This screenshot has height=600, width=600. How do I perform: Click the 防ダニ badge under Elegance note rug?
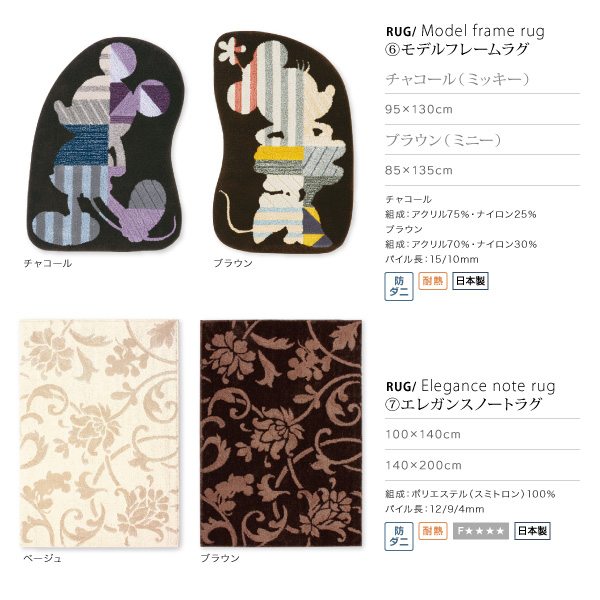399,536
